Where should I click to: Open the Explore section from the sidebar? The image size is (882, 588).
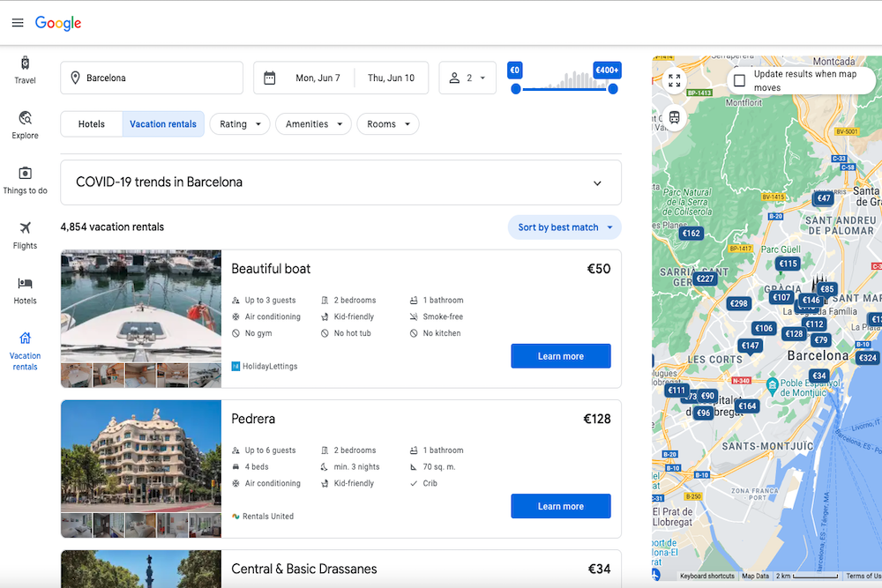[24, 123]
